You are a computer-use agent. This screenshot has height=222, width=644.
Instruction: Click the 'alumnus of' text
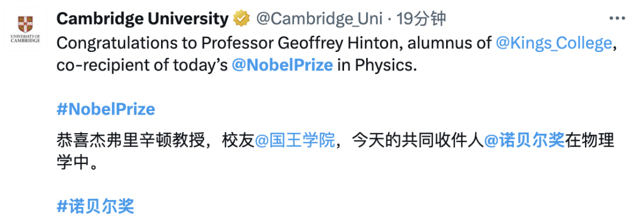coord(450,43)
